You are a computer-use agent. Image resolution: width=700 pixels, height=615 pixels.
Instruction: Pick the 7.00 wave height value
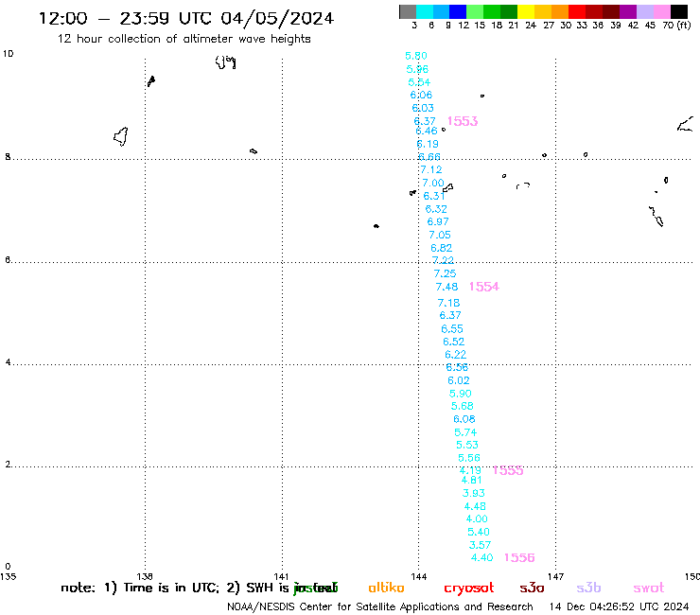433,183
